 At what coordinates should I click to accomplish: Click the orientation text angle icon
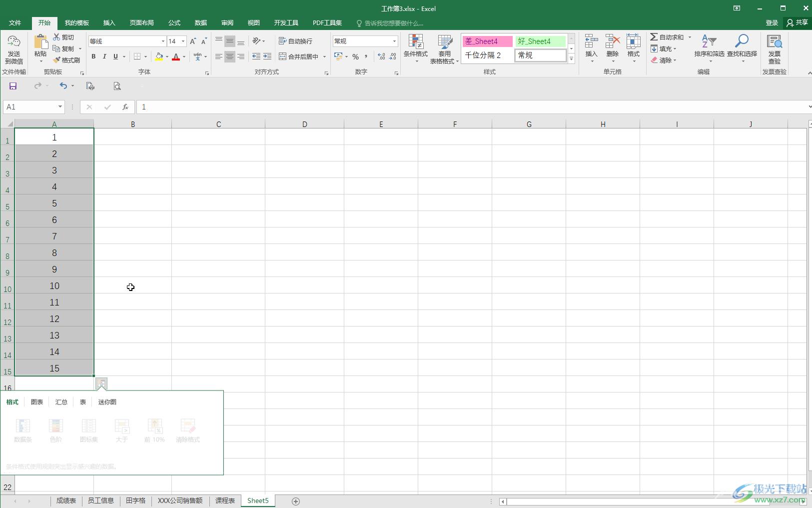click(x=257, y=41)
